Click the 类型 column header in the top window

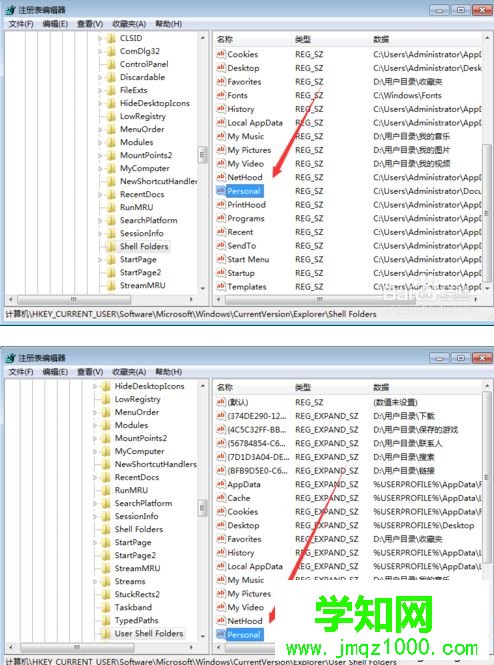click(303, 39)
